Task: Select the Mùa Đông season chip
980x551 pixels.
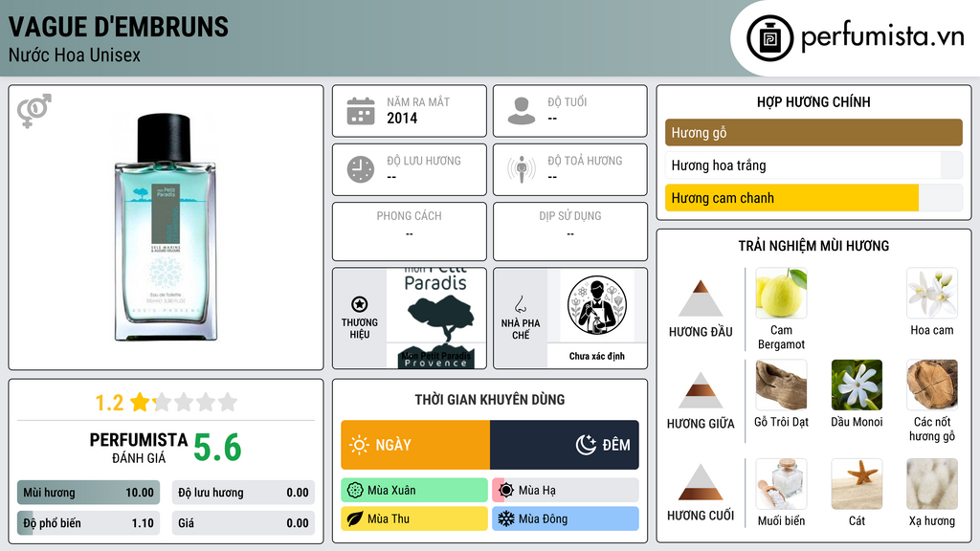Action: point(566,518)
